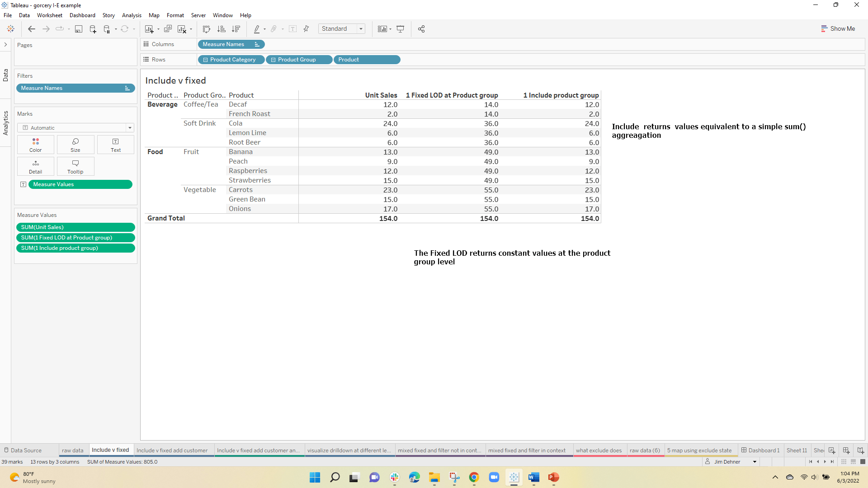Viewport: 868px width, 488px height.
Task: Expand the collapsed left side pane
Action: click(x=5, y=44)
